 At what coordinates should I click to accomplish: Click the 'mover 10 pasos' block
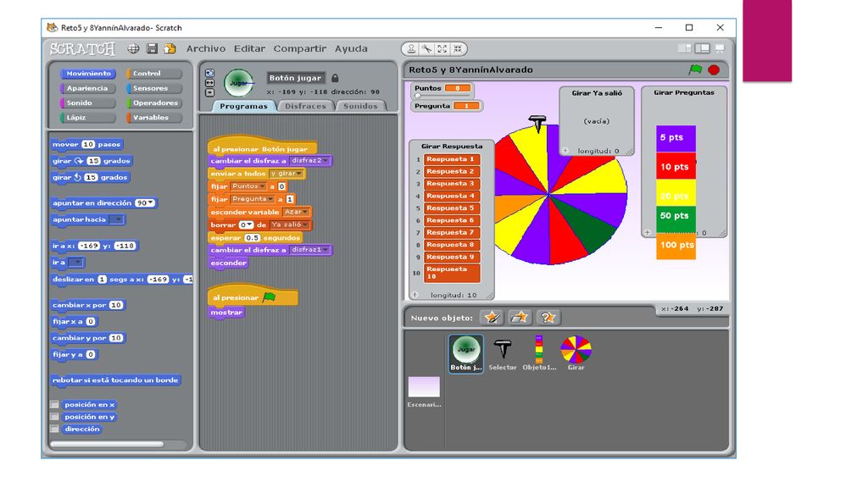pyautogui.click(x=86, y=144)
